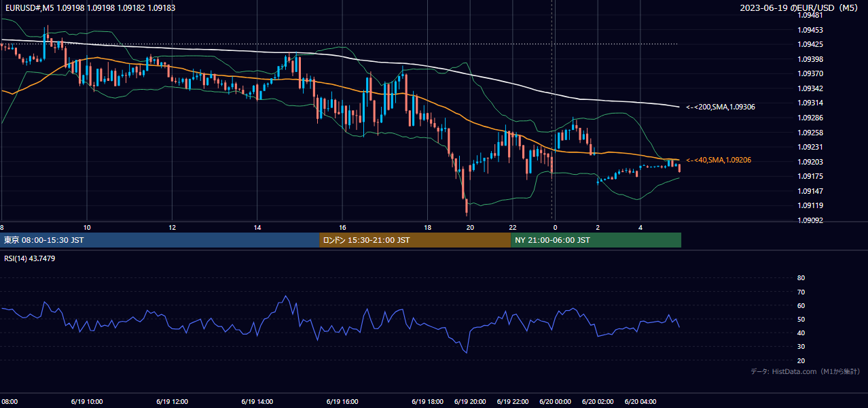Click hour label 22 under price chart
Screen dimensions: 868x408
click(513, 227)
